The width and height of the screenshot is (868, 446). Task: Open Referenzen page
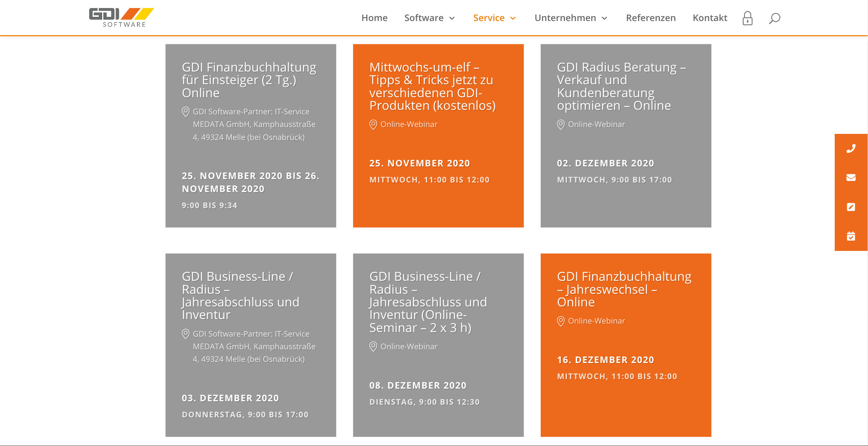[651, 18]
